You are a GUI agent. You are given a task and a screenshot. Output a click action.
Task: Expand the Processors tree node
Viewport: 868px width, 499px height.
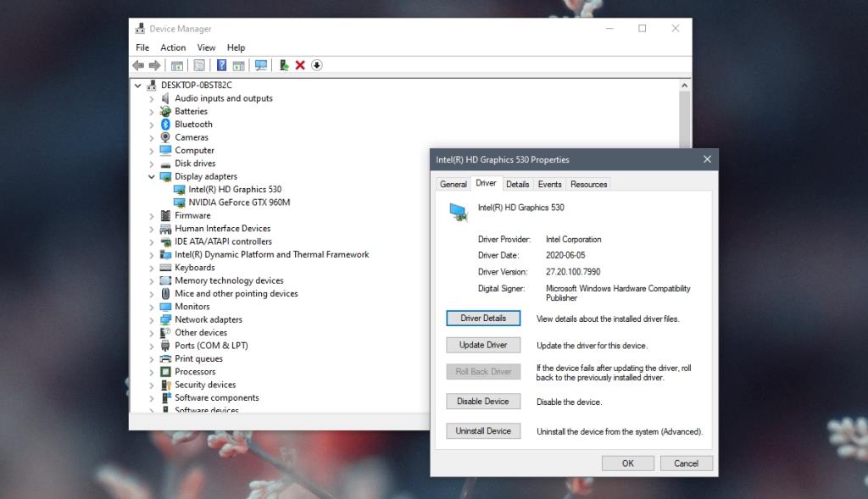152,371
